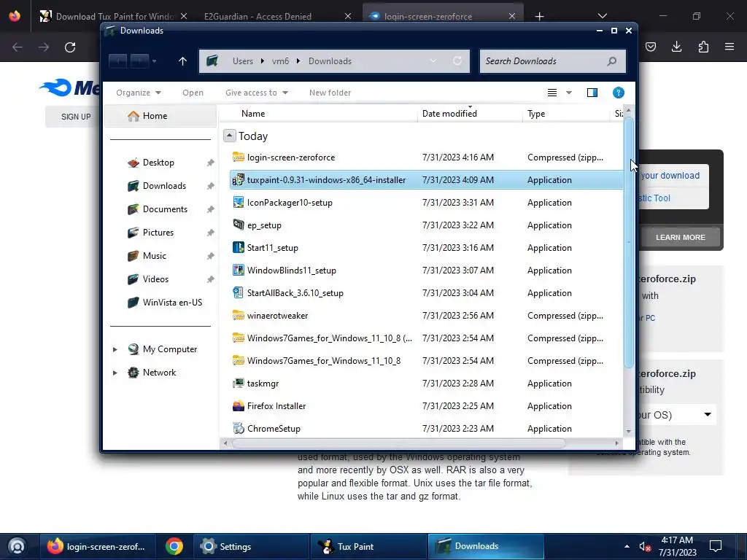Screen dimensions: 747x560
Task: Open the Firefox application menu
Action: [729, 46]
